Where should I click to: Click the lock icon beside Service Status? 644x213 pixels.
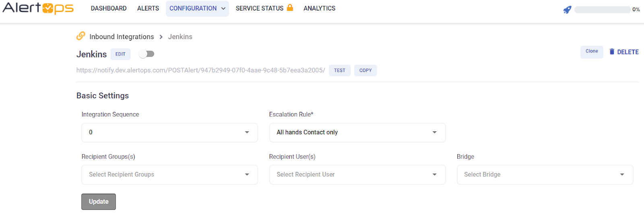290,8
